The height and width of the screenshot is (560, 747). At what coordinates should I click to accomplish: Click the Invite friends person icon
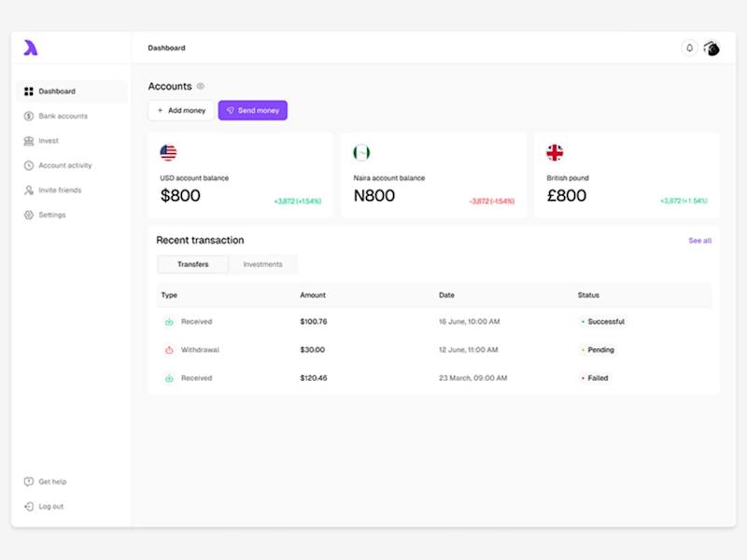pos(29,190)
